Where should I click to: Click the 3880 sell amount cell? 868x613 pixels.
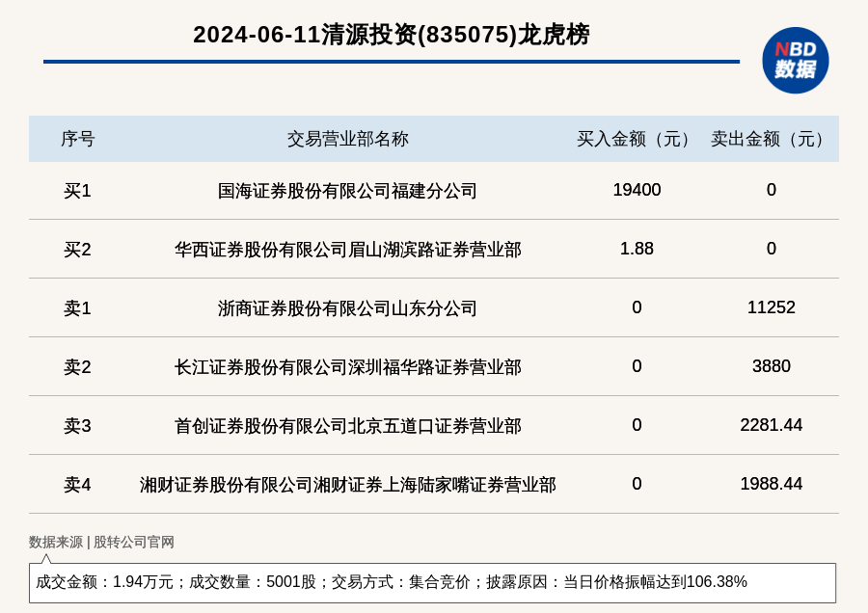pos(772,365)
